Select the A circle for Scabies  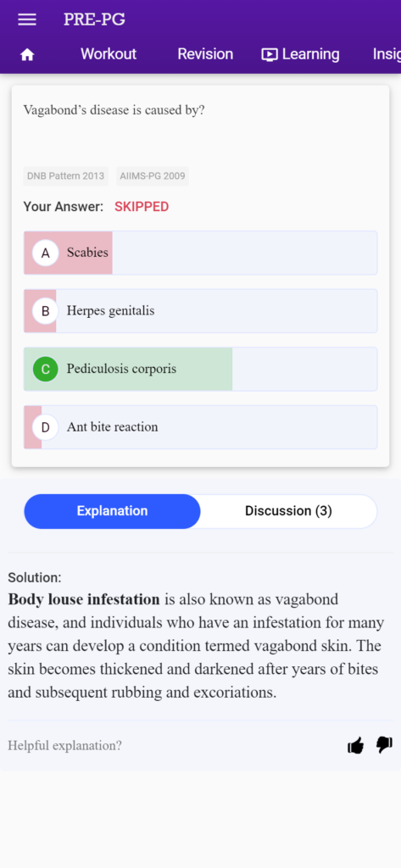(x=46, y=253)
